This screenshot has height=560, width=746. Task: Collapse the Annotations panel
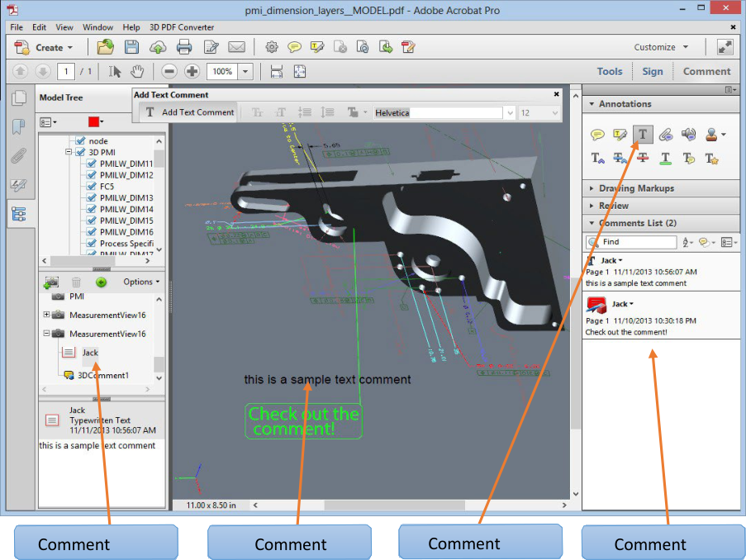tap(592, 104)
